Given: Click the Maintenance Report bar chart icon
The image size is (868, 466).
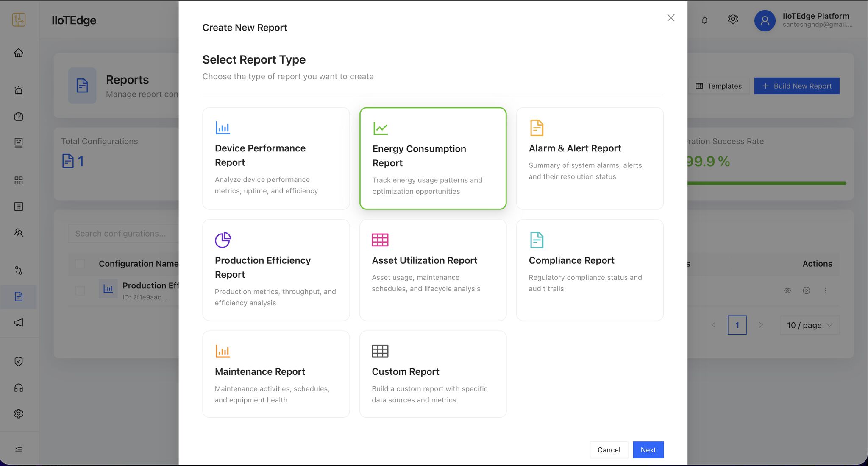Looking at the screenshot, I should [x=223, y=351].
